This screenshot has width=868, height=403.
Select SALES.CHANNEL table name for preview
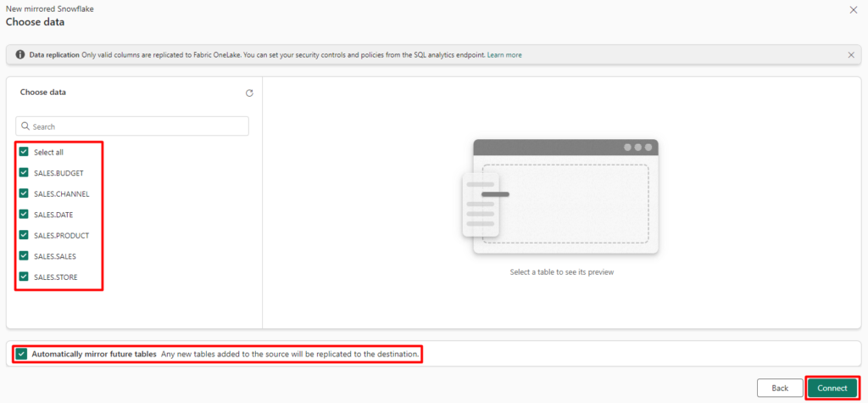coord(61,194)
